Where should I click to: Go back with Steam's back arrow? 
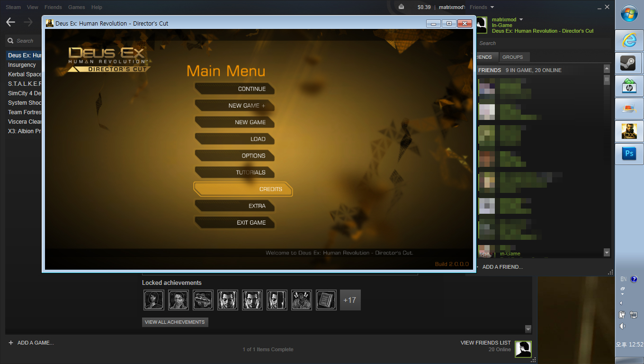[10, 22]
